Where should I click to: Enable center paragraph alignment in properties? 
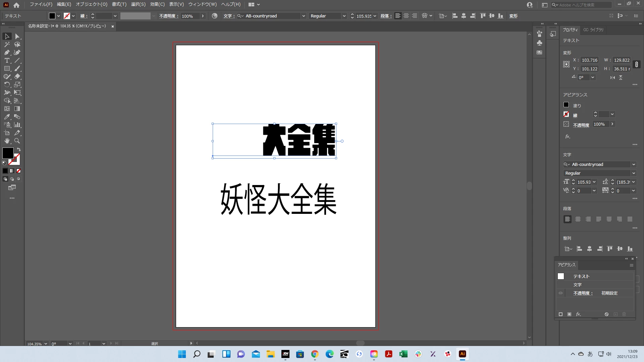click(x=578, y=219)
